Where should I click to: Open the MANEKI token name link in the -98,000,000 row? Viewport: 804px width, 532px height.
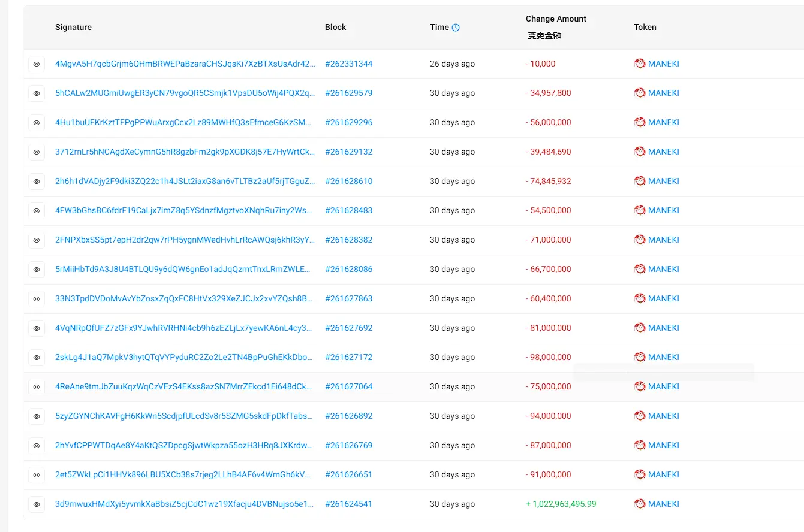[x=664, y=357]
